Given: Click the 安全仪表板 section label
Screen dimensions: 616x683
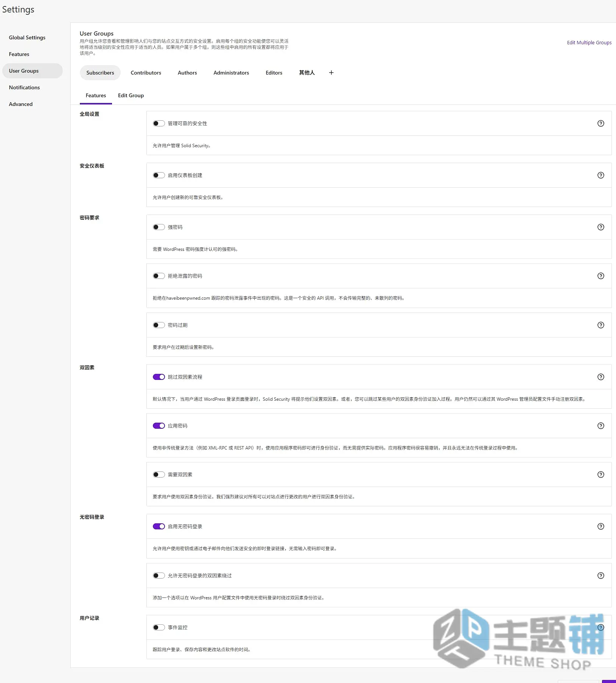Looking at the screenshot, I should click(92, 166).
